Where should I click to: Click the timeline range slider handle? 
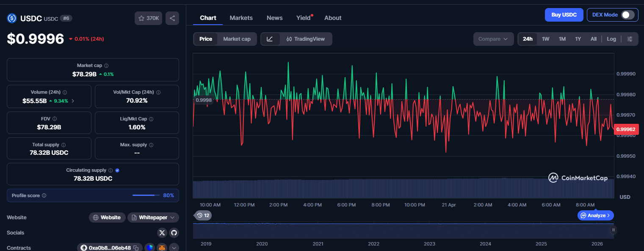(613, 230)
